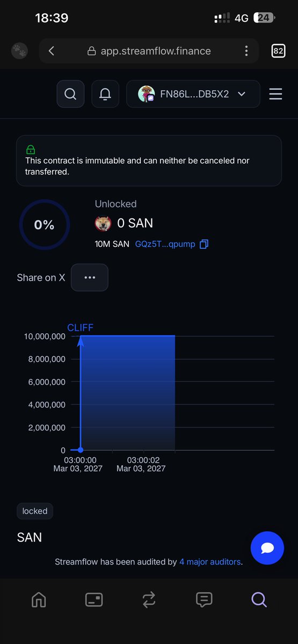Go back using the browser back chevron
Viewport: 298px width, 644px height.
coord(52,51)
